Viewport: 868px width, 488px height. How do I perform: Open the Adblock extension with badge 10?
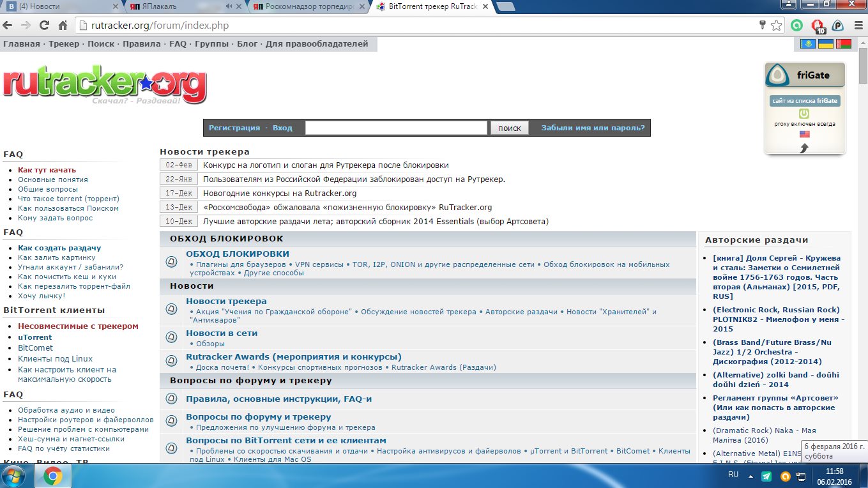point(818,26)
